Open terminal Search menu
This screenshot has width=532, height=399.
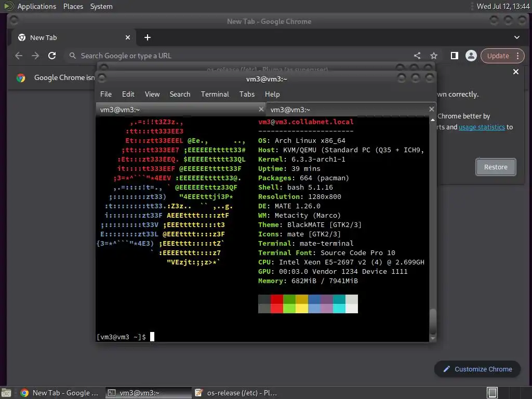point(180,95)
